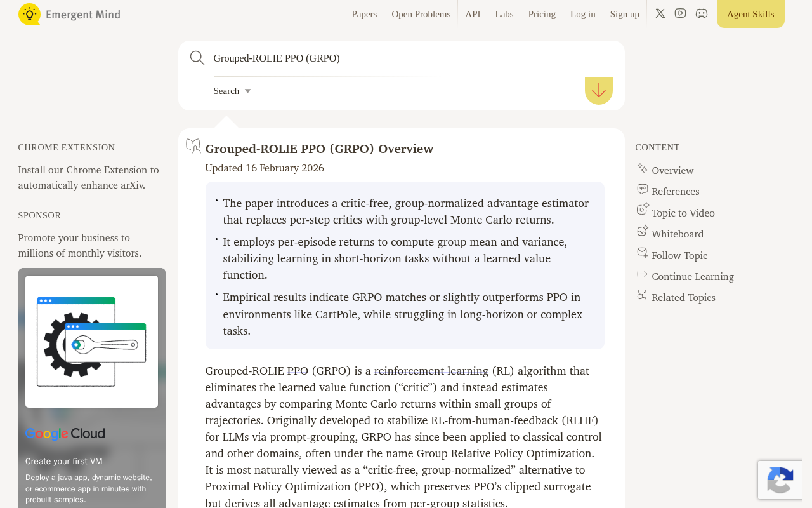Open the Papers menu item
Image resolution: width=812 pixels, height=508 pixels.
pos(364,14)
